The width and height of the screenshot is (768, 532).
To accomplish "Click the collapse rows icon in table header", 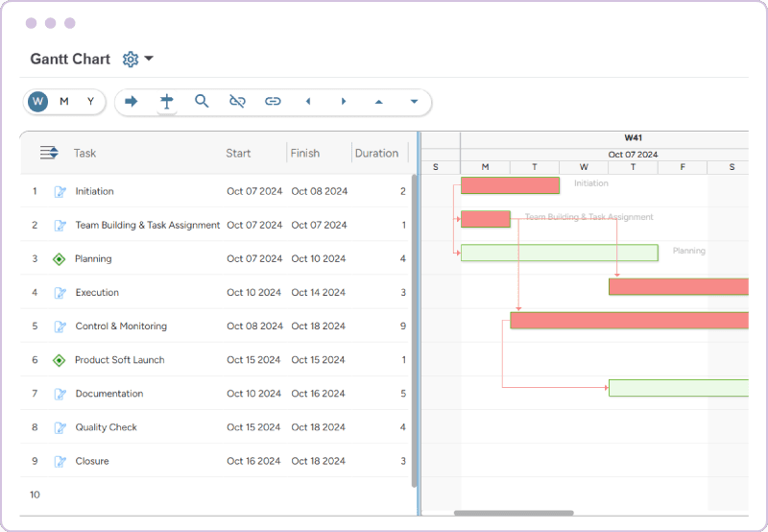I will point(49,153).
